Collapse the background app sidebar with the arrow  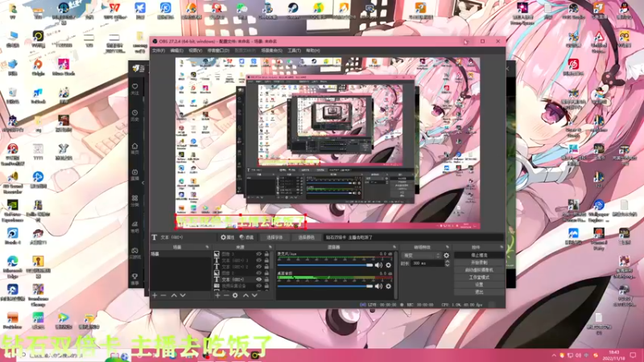[x=143, y=183]
